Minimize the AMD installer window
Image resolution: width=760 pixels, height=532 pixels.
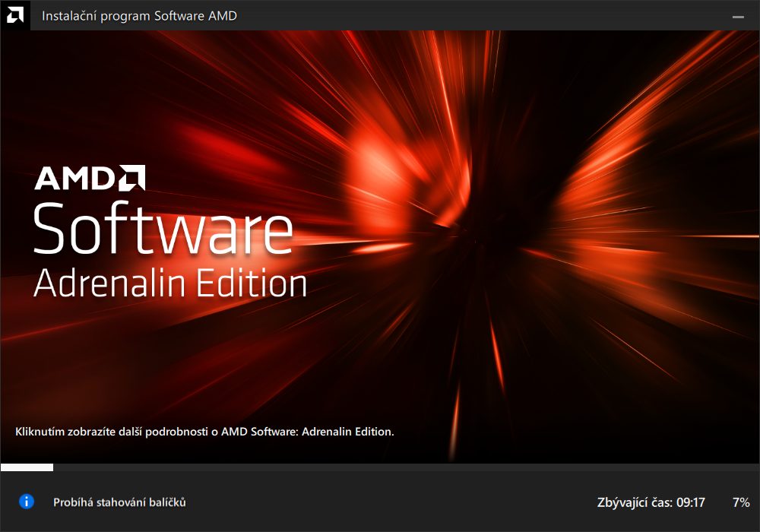pyautogui.click(x=736, y=16)
